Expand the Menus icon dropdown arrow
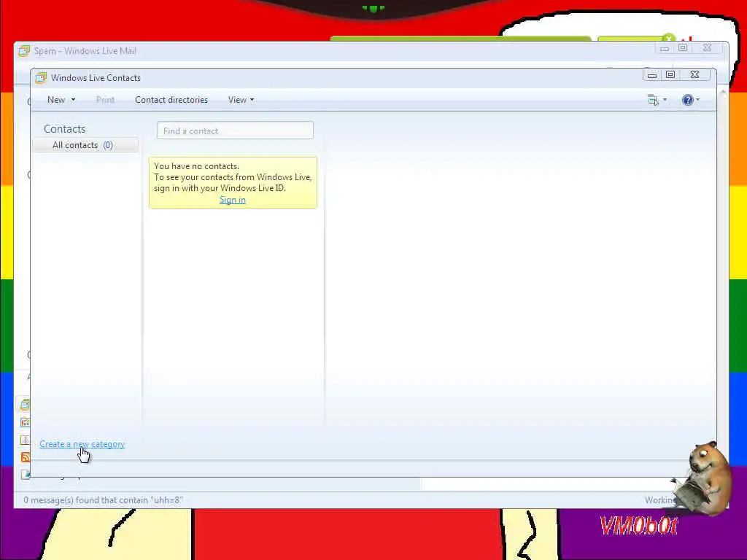The height and width of the screenshot is (560, 747). tap(665, 99)
